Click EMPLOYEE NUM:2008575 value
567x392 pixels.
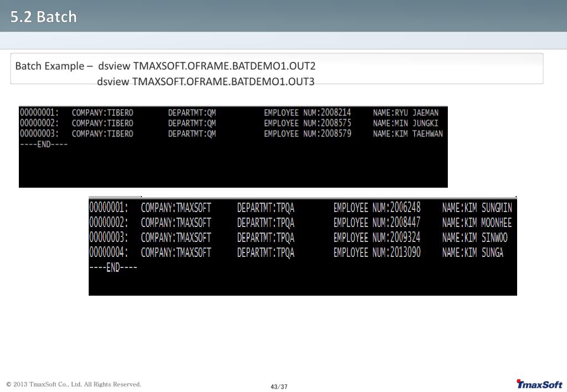(308, 123)
